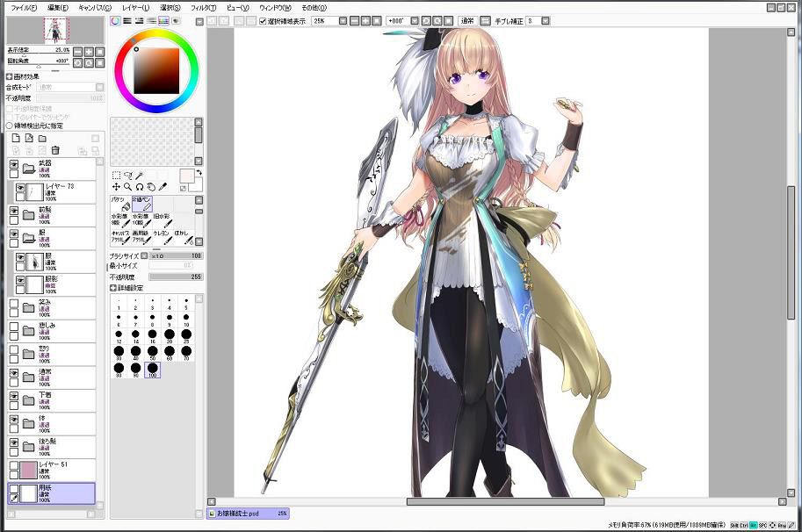
Task: Select brush size 50 preset
Action: click(152, 352)
